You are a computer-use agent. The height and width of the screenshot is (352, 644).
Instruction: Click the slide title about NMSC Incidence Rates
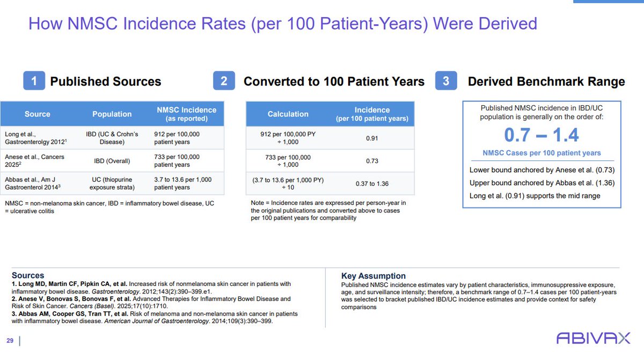click(283, 24)
